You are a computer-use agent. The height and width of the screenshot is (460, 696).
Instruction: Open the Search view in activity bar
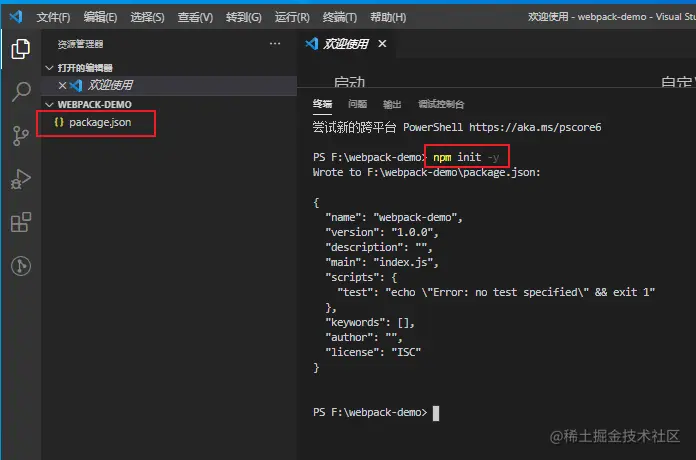click(x=20, y=91)
